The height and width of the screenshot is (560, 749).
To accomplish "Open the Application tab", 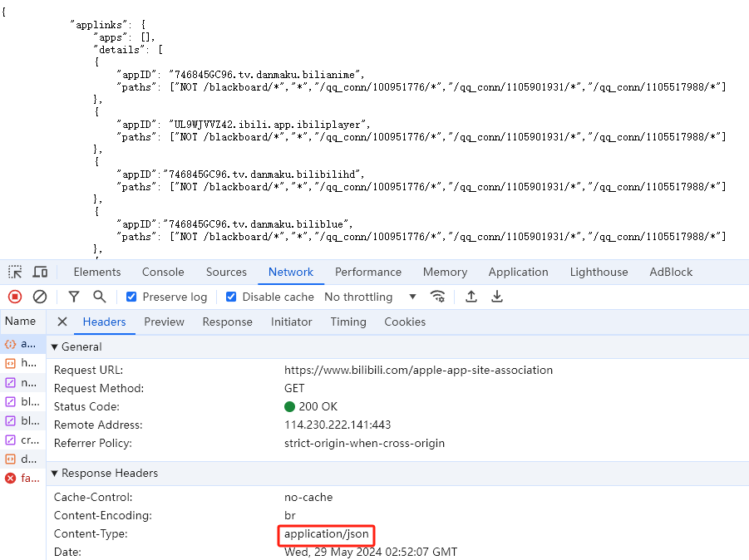I will click(518, 273).
